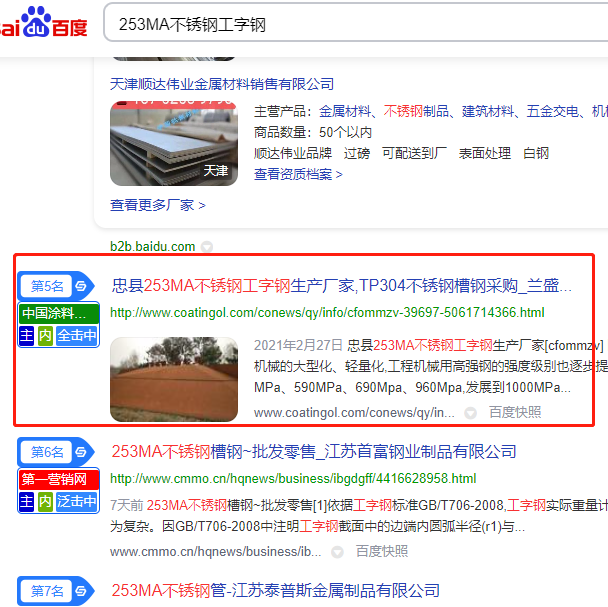Click 可配送到厂 tag text
This screenshot has height=607, width=608.
click(x=414, y=153)
